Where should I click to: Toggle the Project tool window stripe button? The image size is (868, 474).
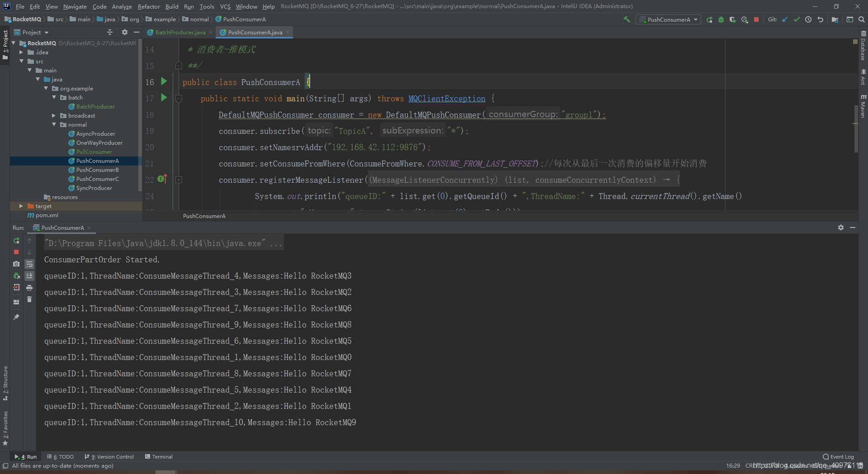point(5,45)
